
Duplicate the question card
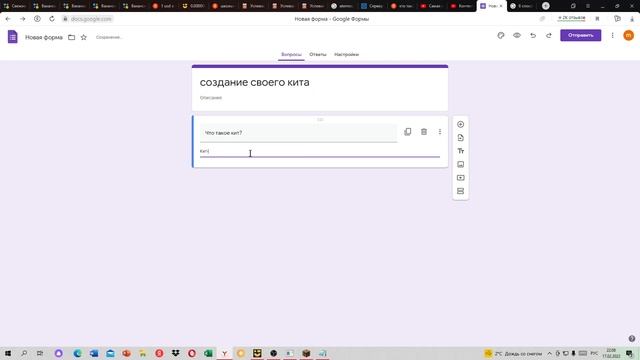pos(407,131)
